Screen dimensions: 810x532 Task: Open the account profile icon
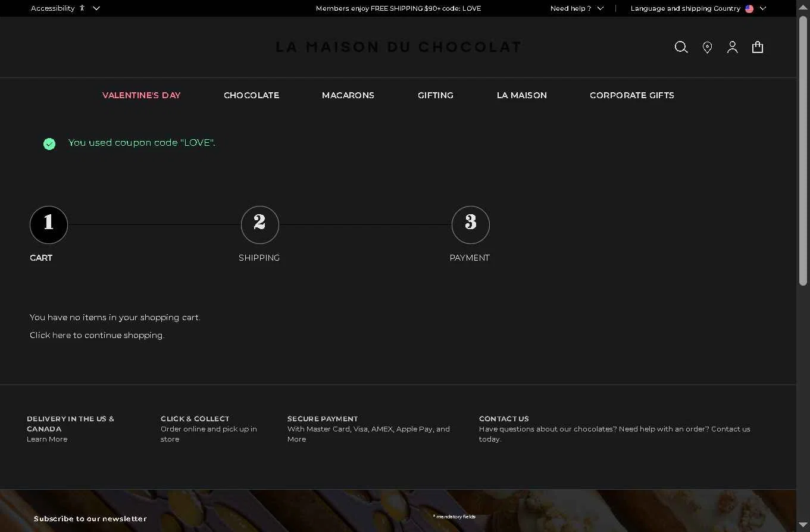733,48
